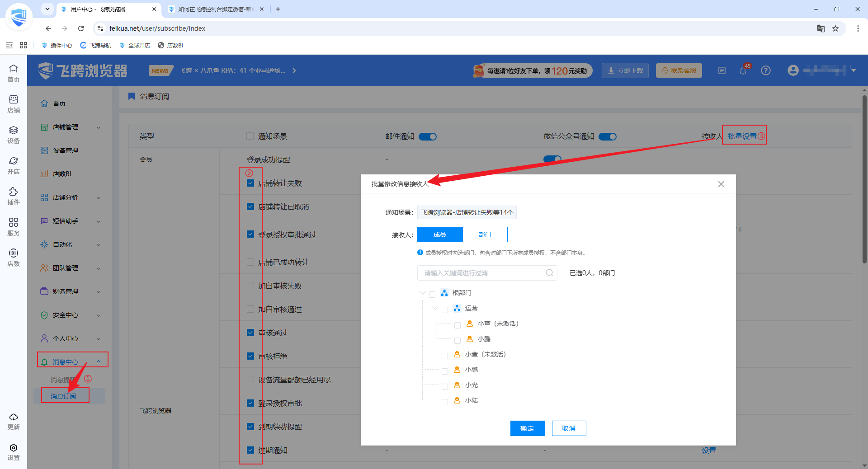Click the search magnifier in the keyword filter
Screen dimensions: 868x469
pyautogui.click(x=549, y=272)
